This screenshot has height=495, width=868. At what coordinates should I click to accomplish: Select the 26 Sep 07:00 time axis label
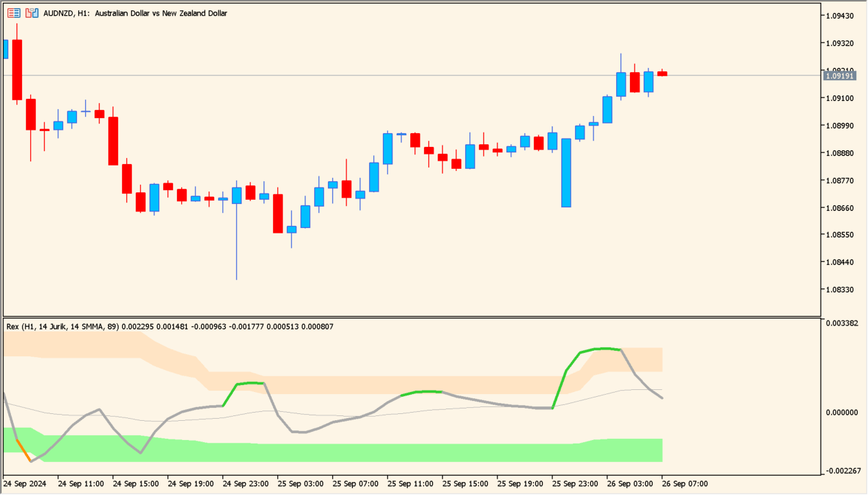coord(685,483)
